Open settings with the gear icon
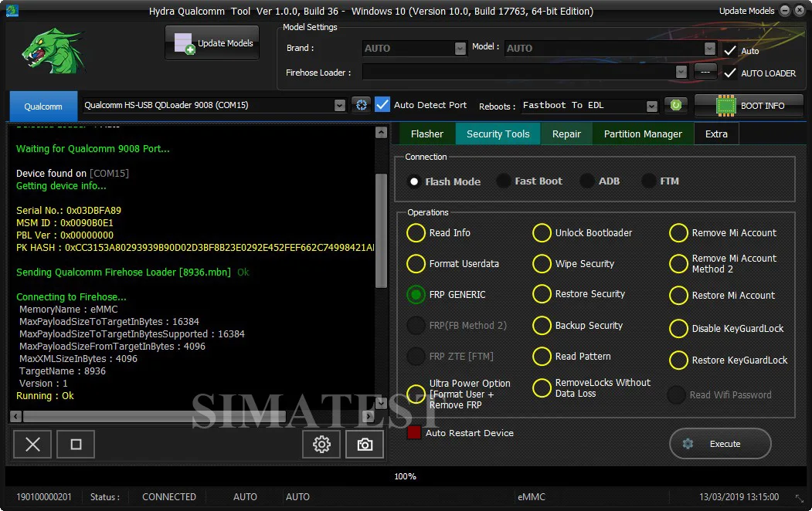 click(321, 445)
